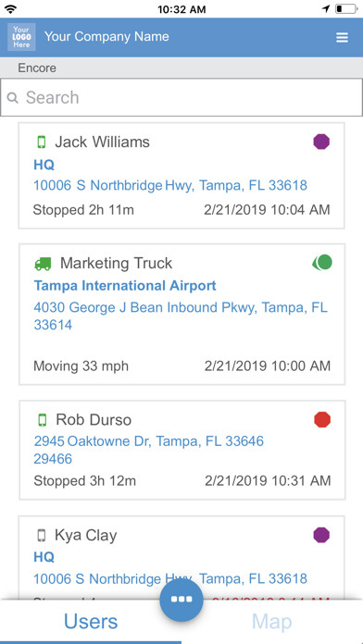Open 4030 George J Bean Inbound Pkwy address
Viewport: 363px width, 644px height.
tap(181, 316)
